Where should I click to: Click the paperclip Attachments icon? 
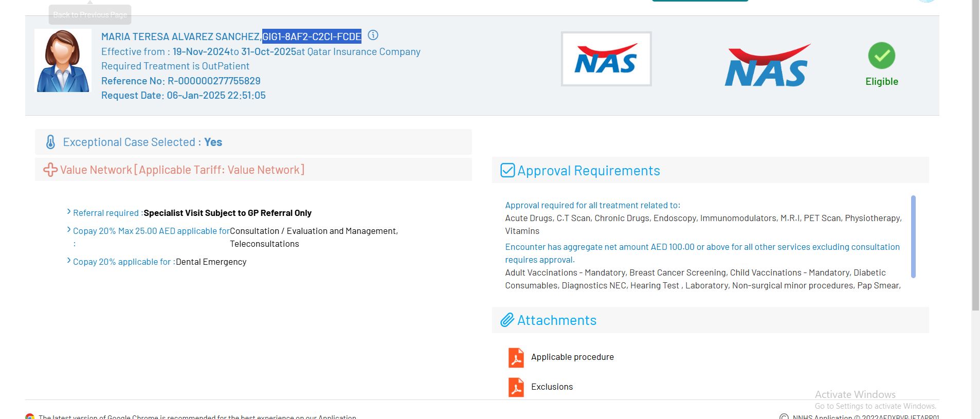[507, 320]
